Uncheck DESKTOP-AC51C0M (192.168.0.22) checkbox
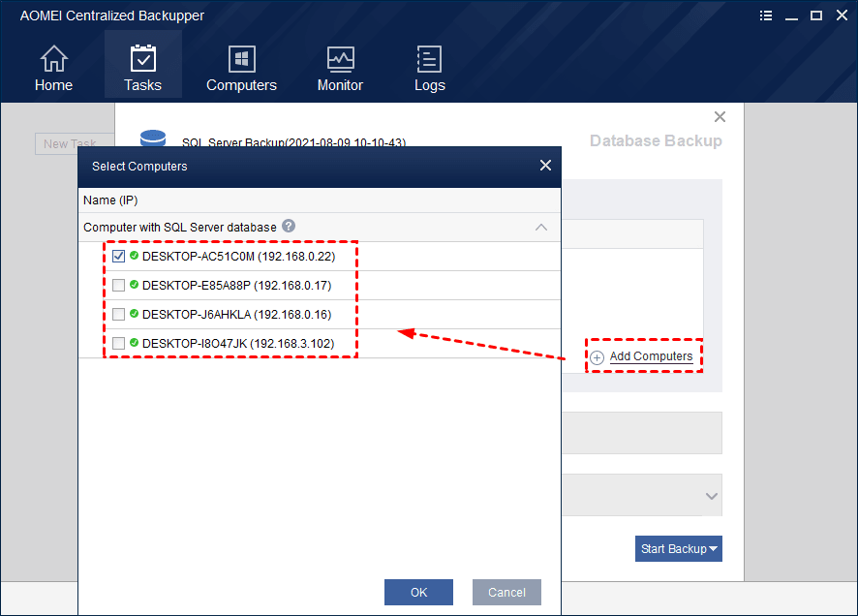858x616 pixels. pyautogui.click(x=119, y=256)
